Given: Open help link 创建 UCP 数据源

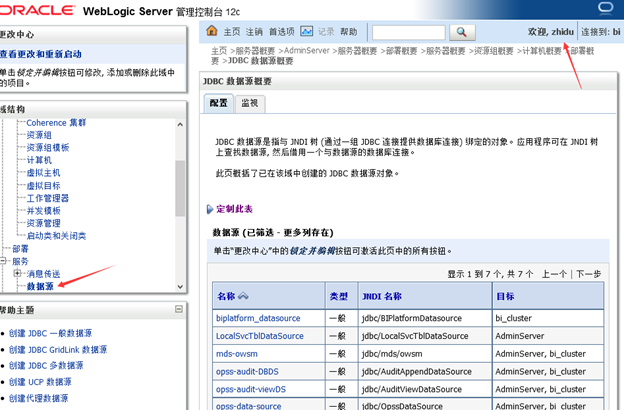Looking at the screenshot, I should click(x=40, y=382).
